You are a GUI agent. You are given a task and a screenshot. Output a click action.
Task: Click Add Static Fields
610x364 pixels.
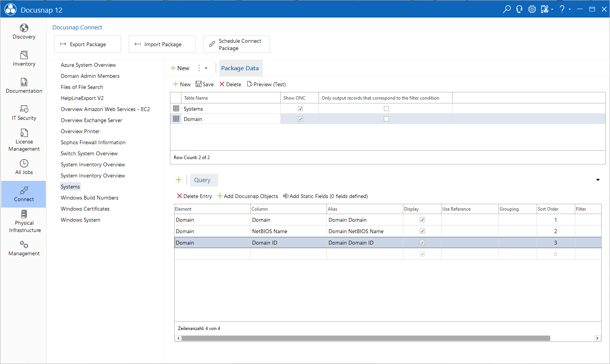(x=325, y=196)
